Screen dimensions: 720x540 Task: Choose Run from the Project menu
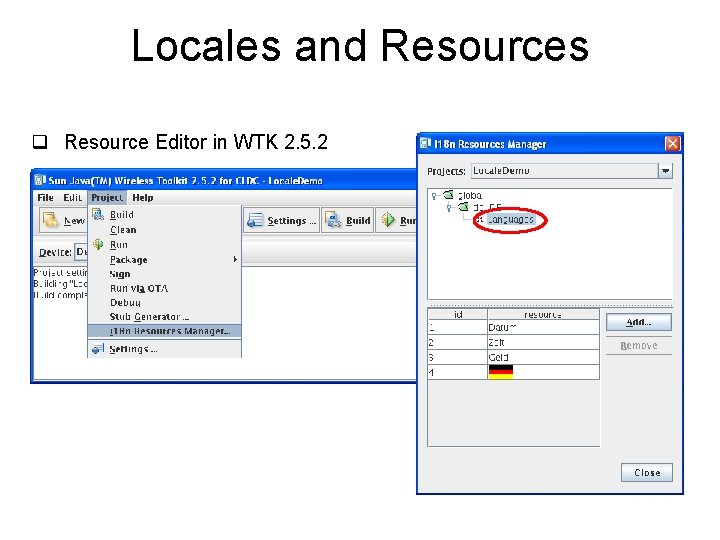click(x=118, y=245)
